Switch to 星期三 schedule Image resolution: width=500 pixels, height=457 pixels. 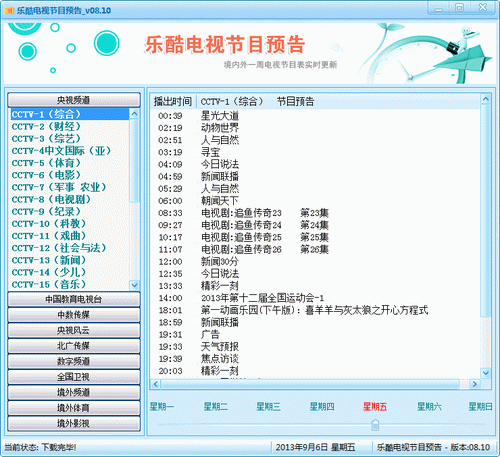coord(268,407)
